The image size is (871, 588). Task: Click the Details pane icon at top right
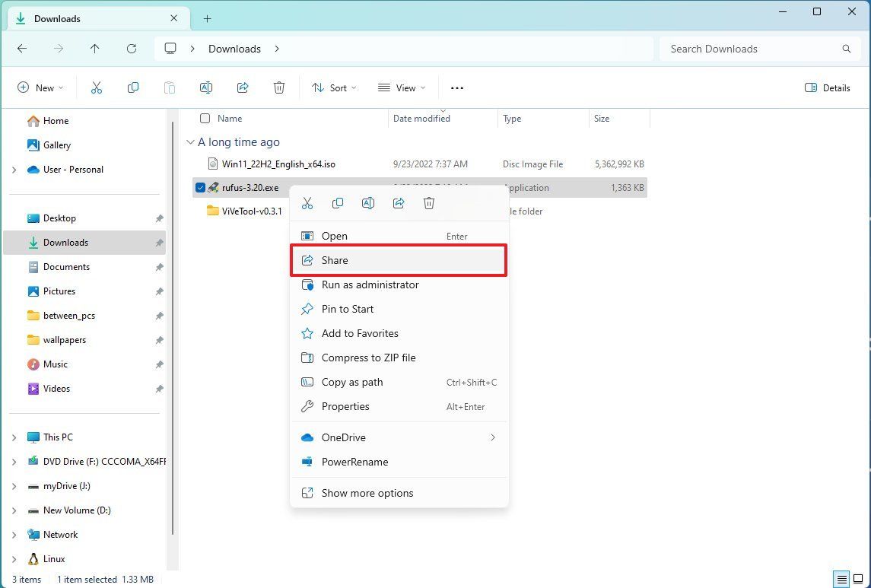click(x=828, y=87)
